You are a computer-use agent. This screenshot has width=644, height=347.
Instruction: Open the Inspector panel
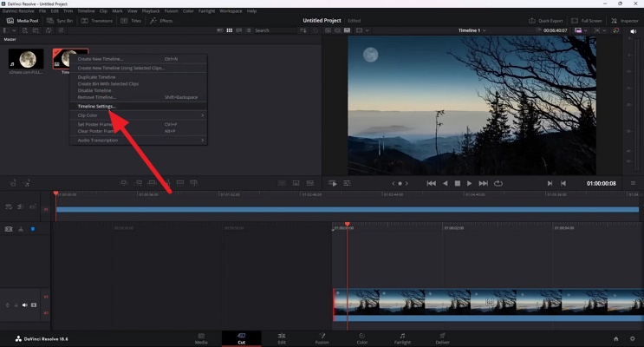(624, 20)
